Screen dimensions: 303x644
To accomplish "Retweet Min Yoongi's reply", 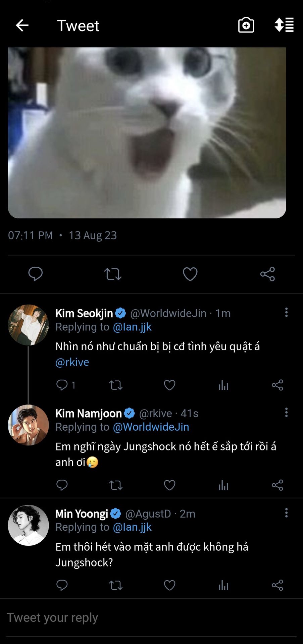I will [x=116, y=585].
